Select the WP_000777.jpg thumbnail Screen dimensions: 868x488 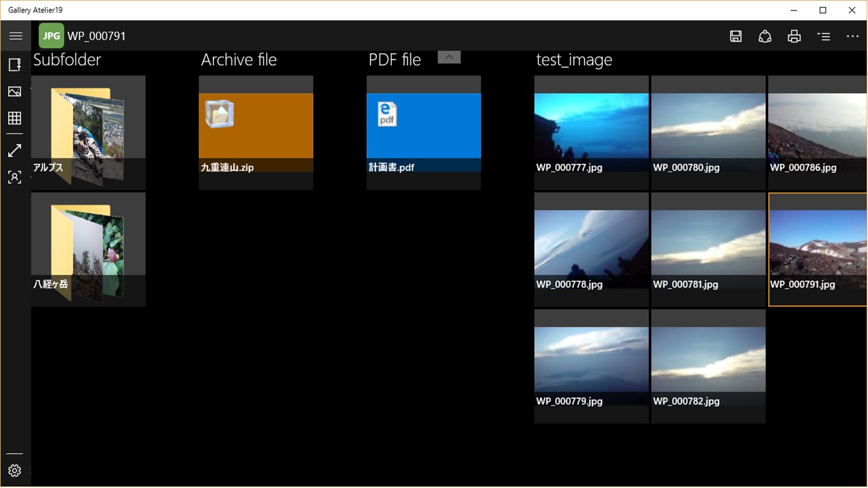(x=591, y=133)
